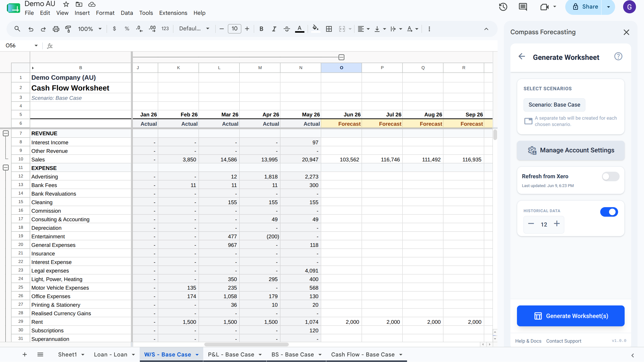Viewport: 644px width, 362px height.
Task: Undo the last action
Action: (31, 29)
